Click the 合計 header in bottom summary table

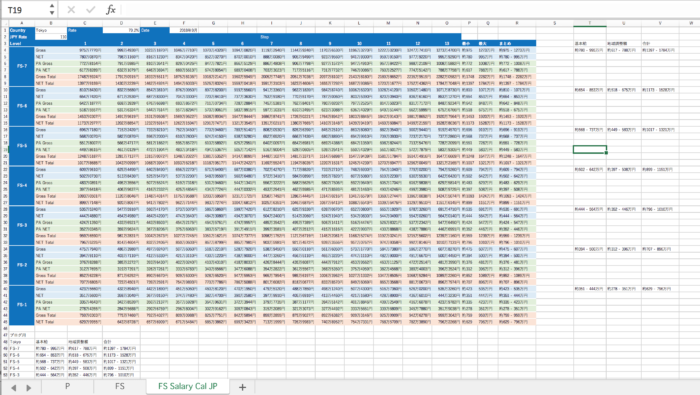[121, 342]
